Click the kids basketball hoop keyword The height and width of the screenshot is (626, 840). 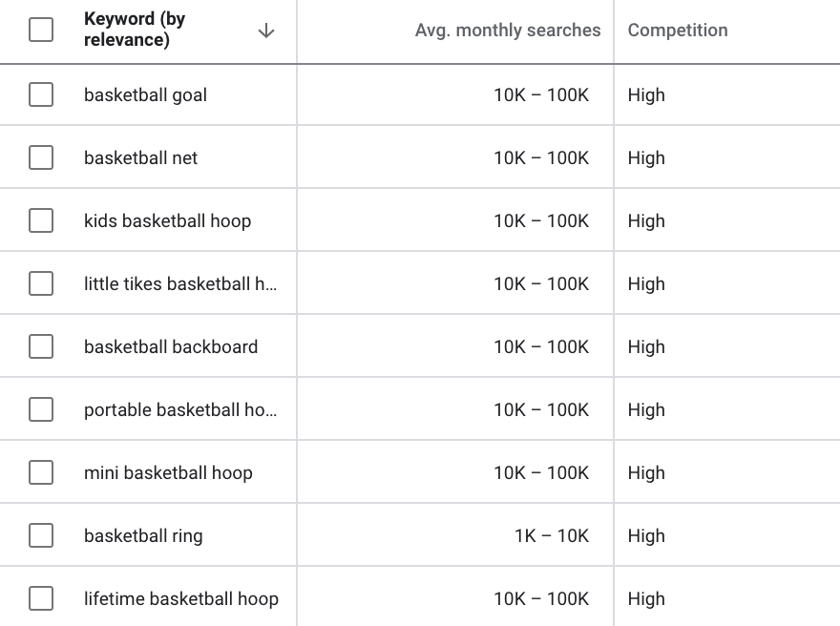pos(168,220)
